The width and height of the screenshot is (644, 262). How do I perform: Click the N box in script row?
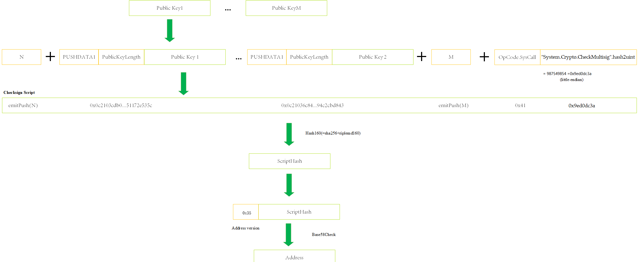22,57
